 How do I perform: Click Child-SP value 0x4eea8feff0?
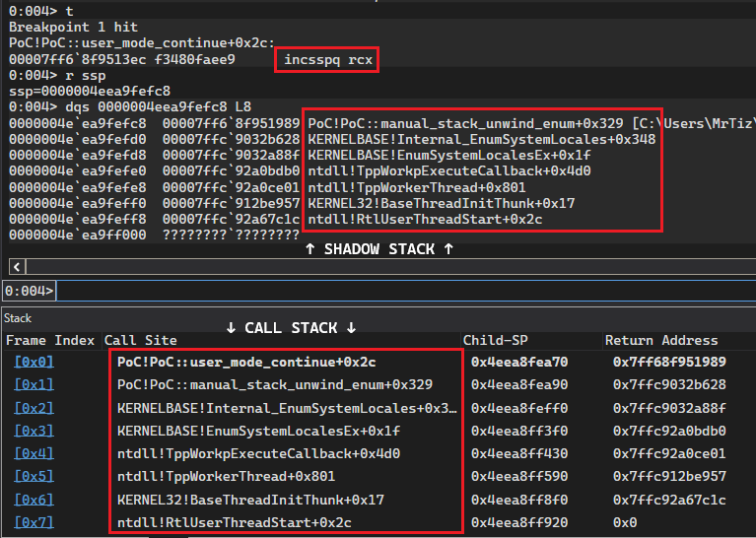[519, 408]
